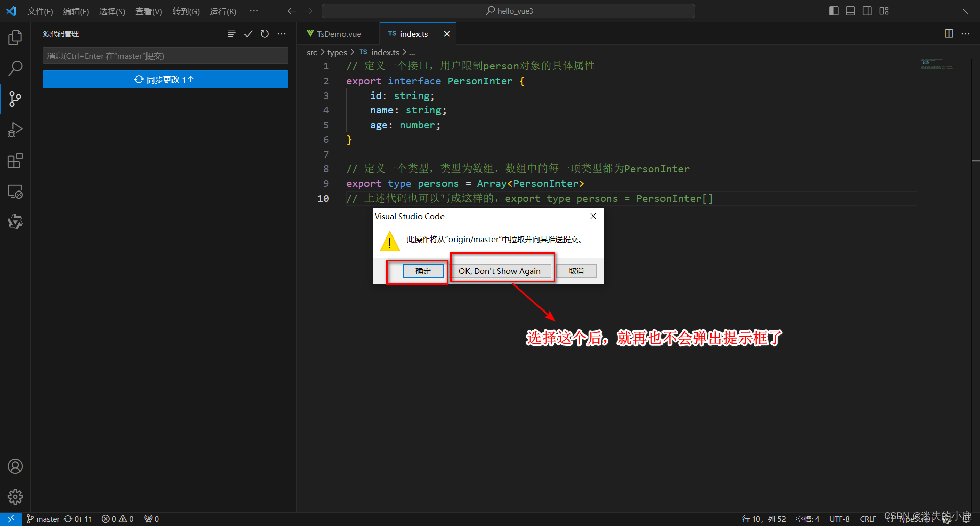The image size is (980, 526).
Task: Open the 转到(G) menu
Action: pyautogui.click(x=186, y=11)
